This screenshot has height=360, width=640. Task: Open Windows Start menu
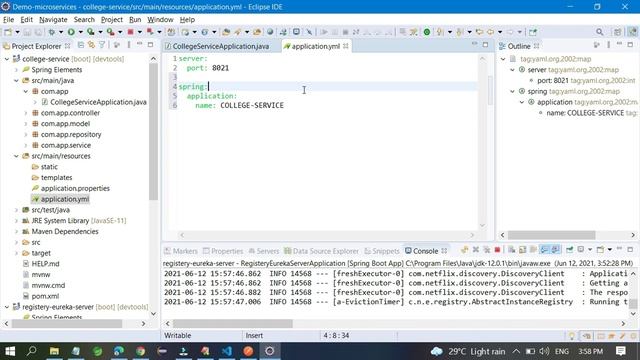(10, 351)
